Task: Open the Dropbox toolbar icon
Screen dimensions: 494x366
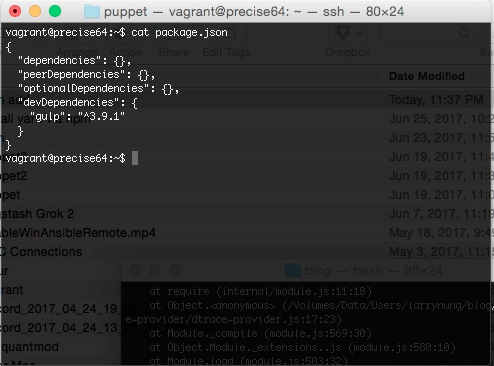Action: [343, 32]
